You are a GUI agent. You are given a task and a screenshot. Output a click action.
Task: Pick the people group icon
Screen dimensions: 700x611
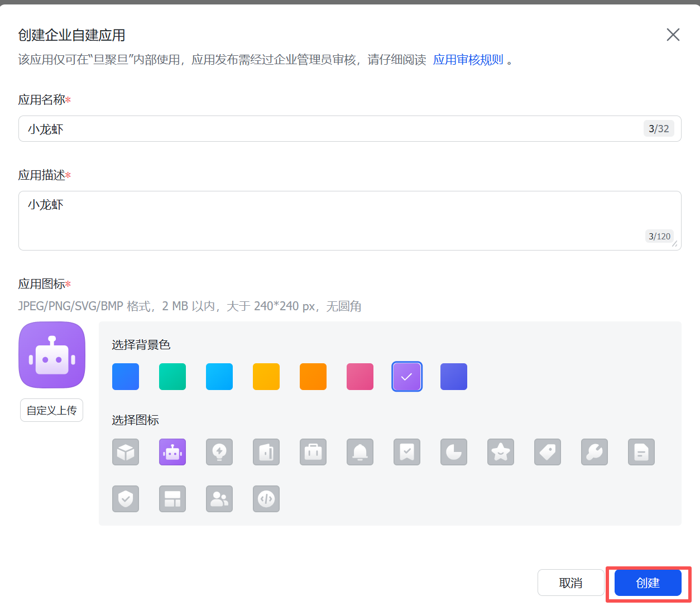[x=219, y=499]
